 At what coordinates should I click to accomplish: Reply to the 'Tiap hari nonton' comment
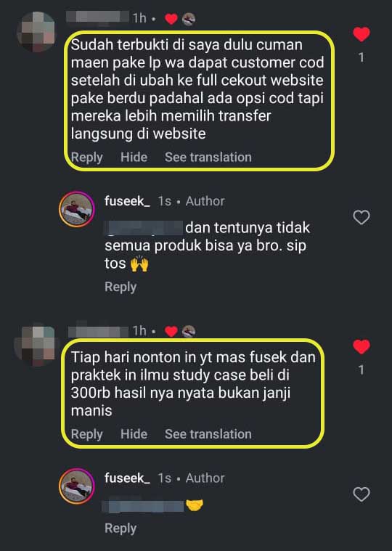(x=87, y=434)
